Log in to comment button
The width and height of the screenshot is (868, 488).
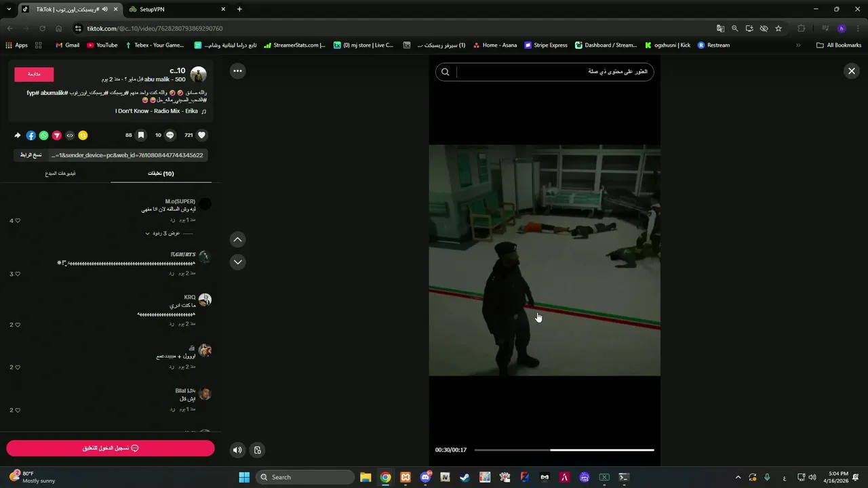point(111,448)
